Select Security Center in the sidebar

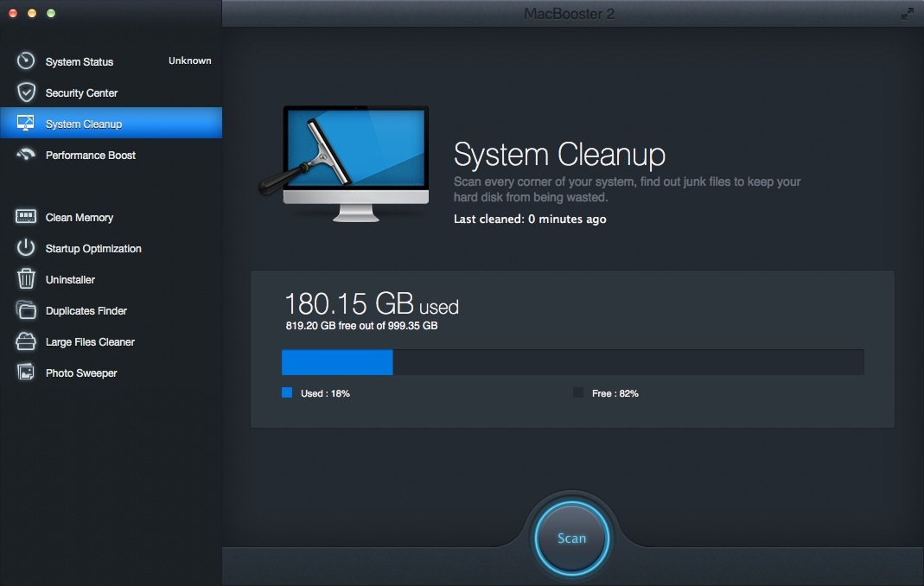click(81, 92)
